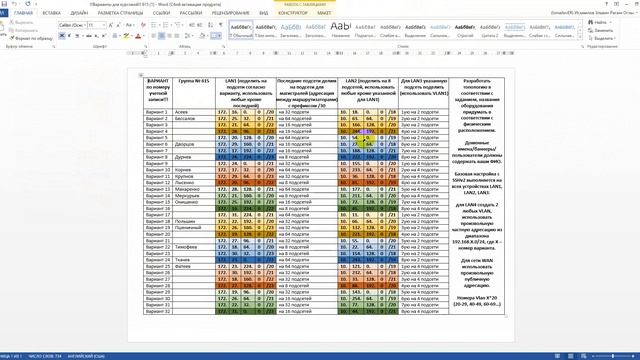
Task: Open the Выделить select menu
Action: tap(602, 38)
